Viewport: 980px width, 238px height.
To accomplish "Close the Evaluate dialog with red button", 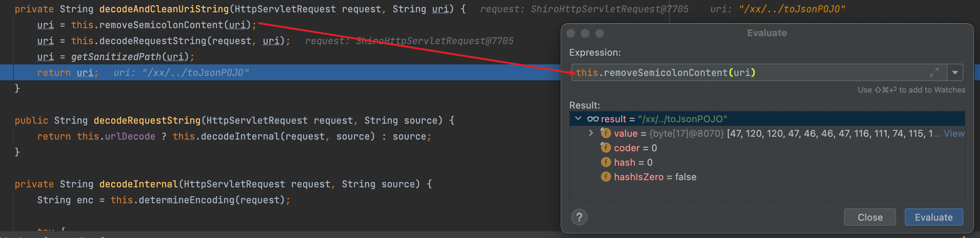I will 571,33.
